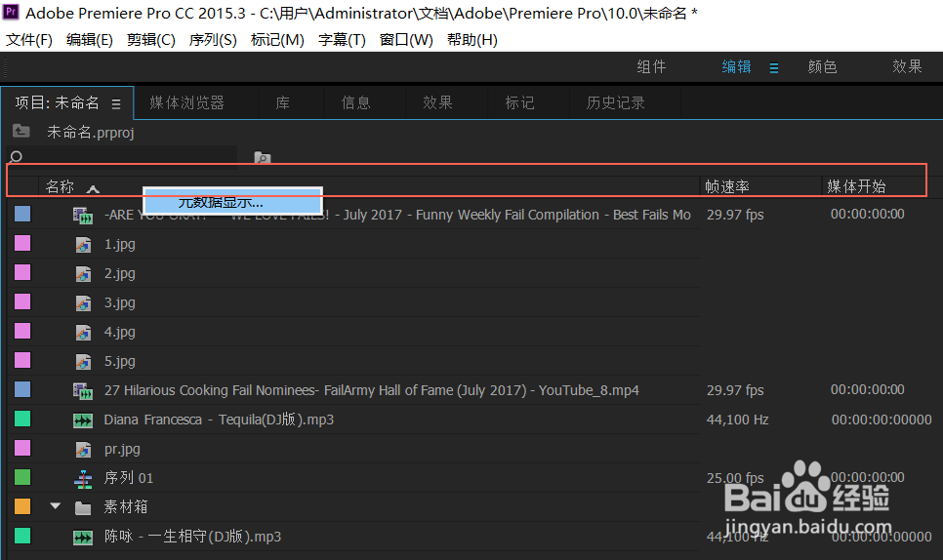Viewport: 943px width, 560px height.
Task: Click the video icon of 27 Hilarious Cooking Fail clip
Action: pos(83,391)
